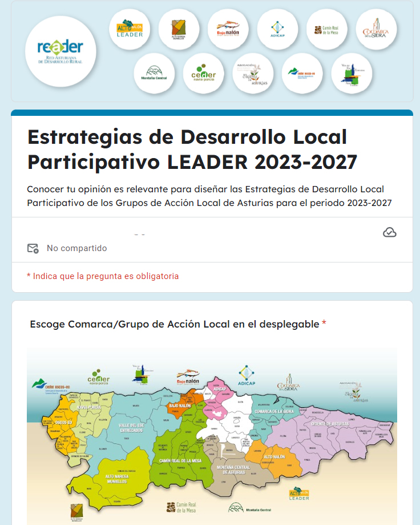This screenshot has height=525, width=420.
Task: Click the 'Conocer tu opinión es relevante' description text
Action: 209,196
